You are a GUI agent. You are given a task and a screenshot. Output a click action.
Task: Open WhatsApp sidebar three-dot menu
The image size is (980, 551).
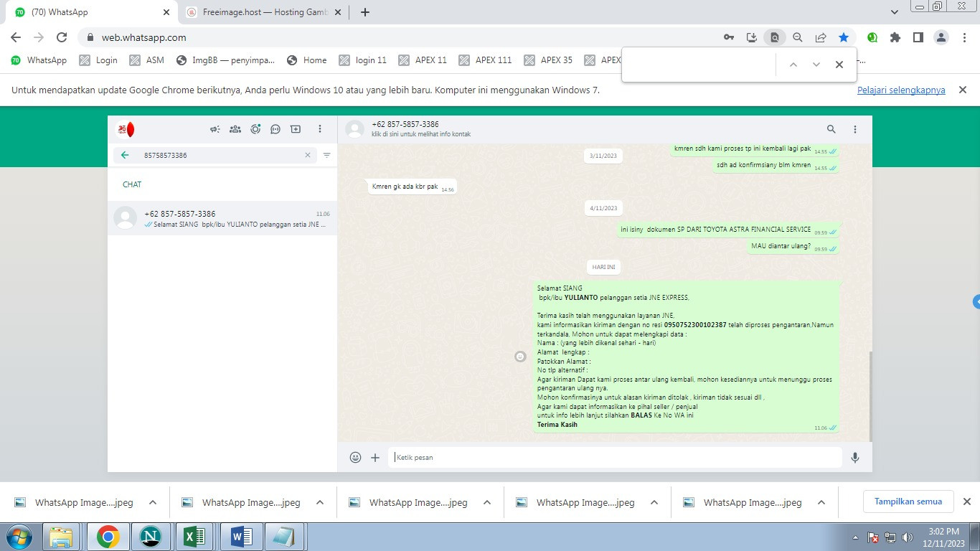320,129
